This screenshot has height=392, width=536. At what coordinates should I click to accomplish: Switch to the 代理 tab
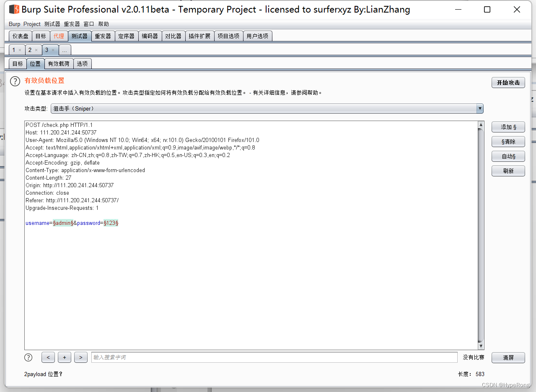point(59,36)
